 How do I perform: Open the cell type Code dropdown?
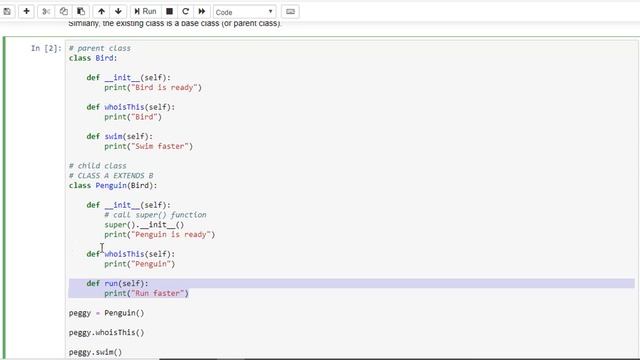[244, 12]
